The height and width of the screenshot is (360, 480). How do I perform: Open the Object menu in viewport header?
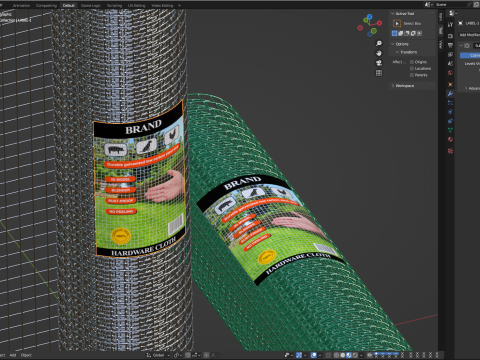(26, 355)
